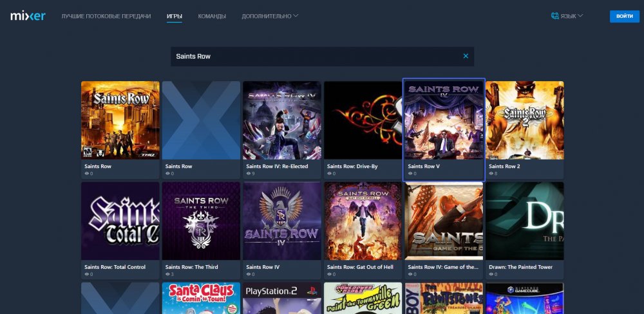Expand the Дополнительно menu
644x314 pixels.
[270, 16]
